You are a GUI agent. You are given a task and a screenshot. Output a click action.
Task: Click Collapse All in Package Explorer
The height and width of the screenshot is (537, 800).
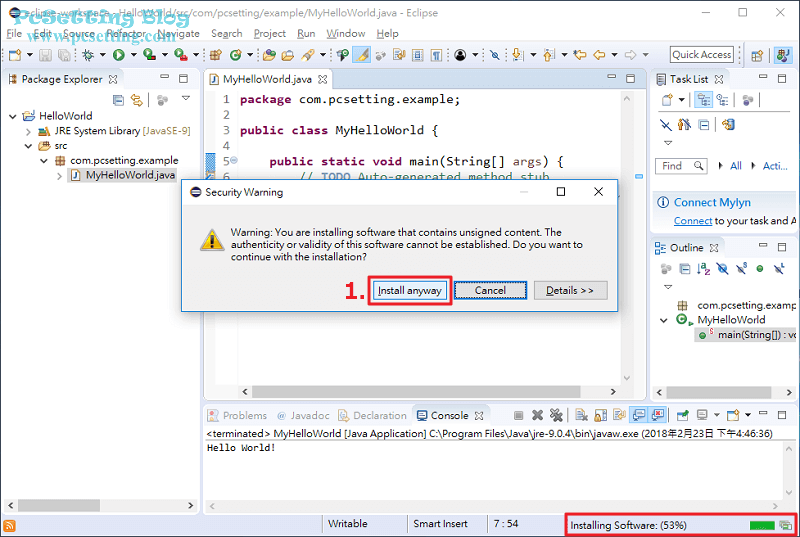tap(118, 99)
